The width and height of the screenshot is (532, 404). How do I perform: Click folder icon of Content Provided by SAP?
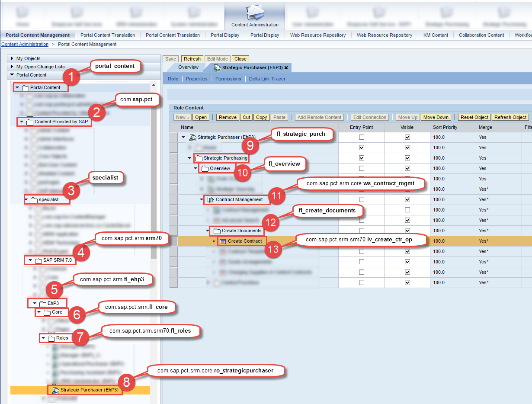pos(30,122)
